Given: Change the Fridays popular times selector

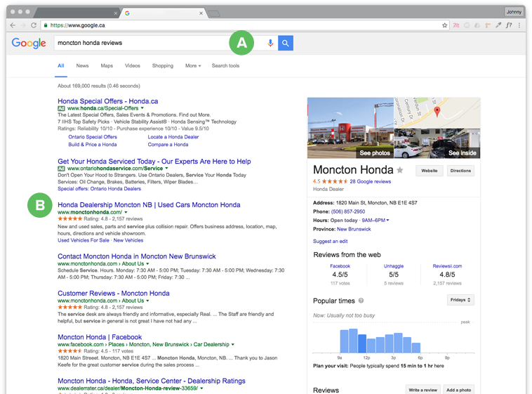Looking at the screenshot, I should (460, 300).
